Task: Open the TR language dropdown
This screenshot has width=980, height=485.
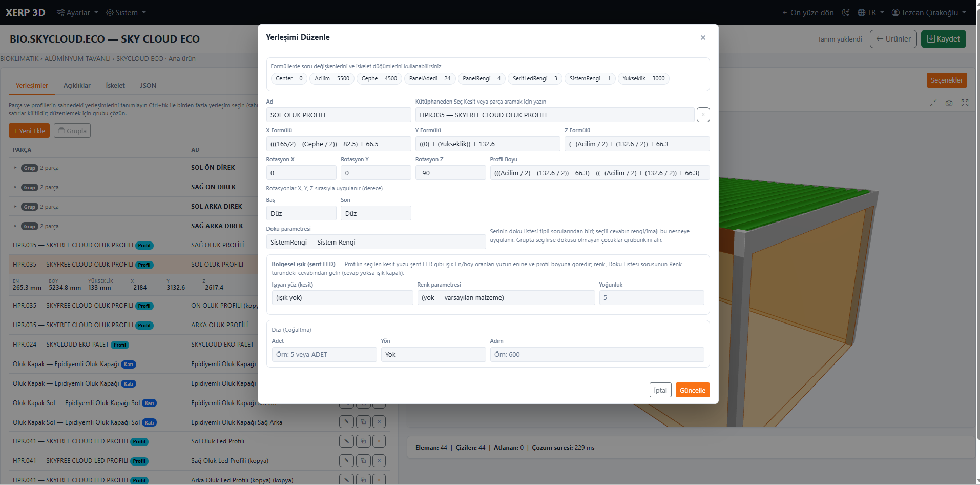Action: [871, 12]
